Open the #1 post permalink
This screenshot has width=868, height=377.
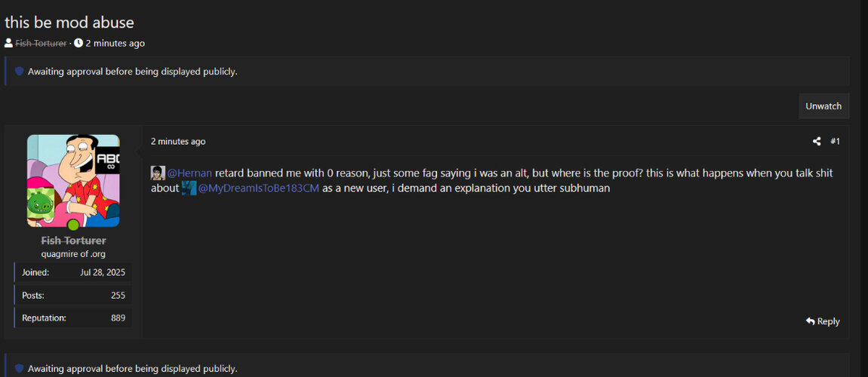pos(835,141)
